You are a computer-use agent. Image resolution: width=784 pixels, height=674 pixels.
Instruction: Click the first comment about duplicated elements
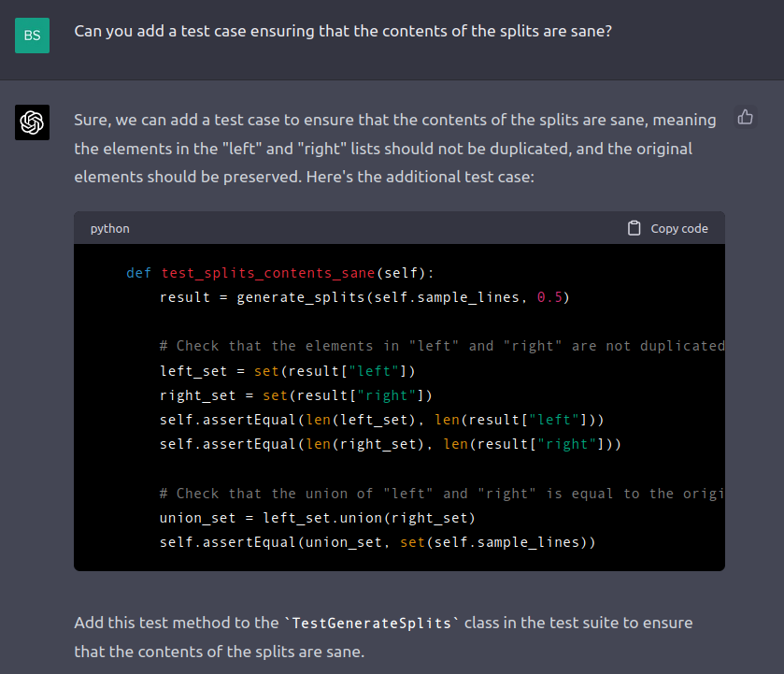tap(441, 346)
